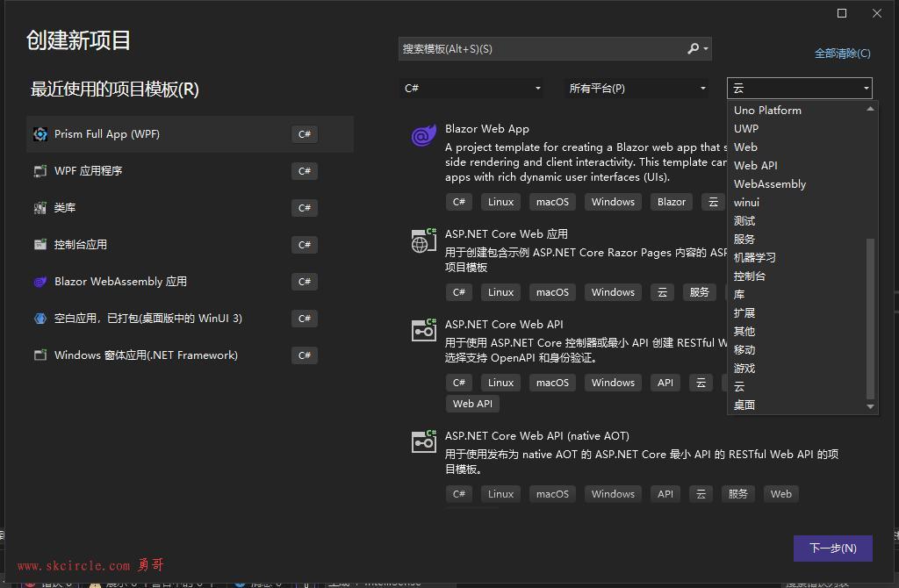The width and height of the screenshot is (899, 588).
Task: Click the Blazor WebAssembly 应用 icon in recent list
Action: [x=40, y=282]
